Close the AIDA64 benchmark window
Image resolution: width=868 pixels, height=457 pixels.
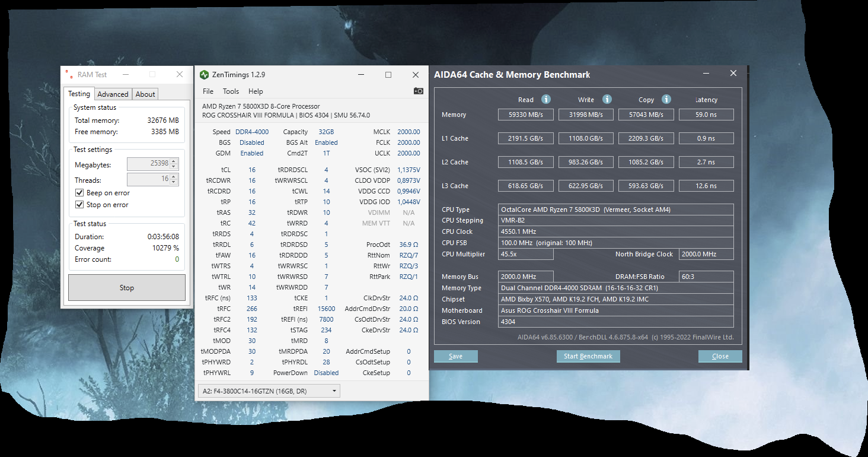(x=733, y=74)
